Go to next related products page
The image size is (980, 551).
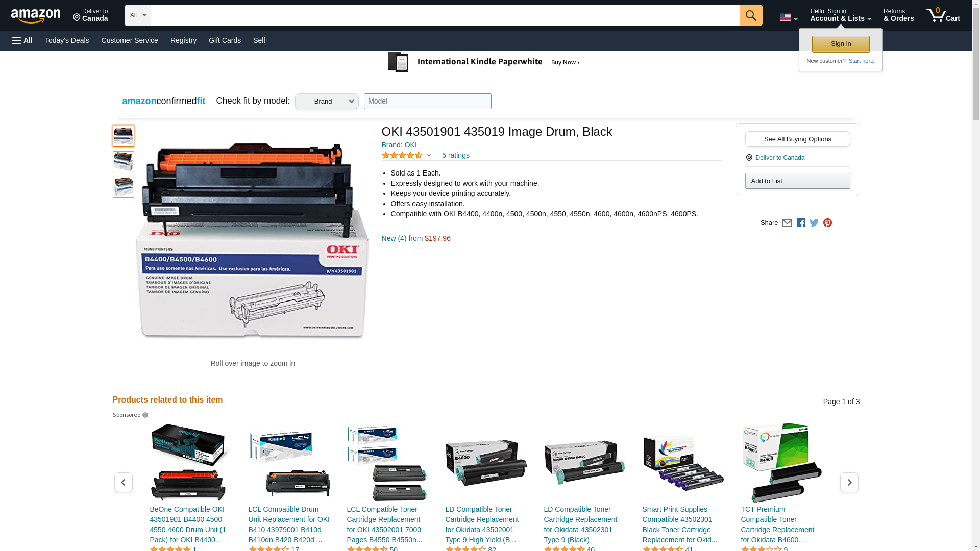tap(849, 482)
